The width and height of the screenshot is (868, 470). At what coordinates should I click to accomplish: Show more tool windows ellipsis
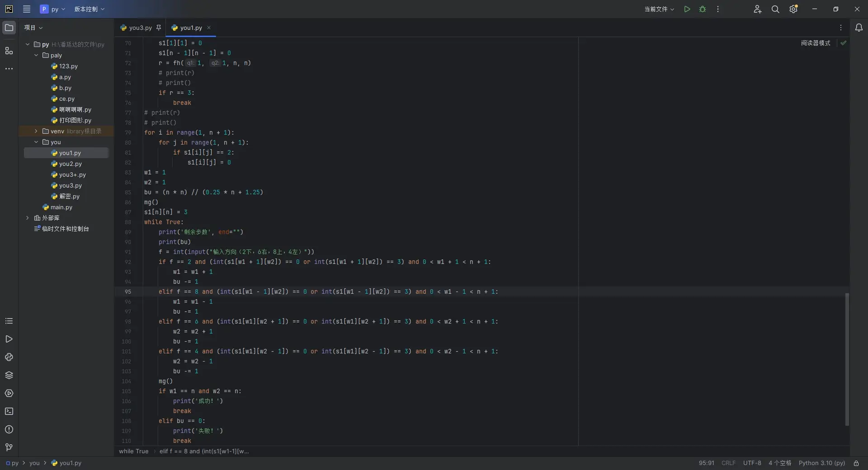[x=9, y=69]
